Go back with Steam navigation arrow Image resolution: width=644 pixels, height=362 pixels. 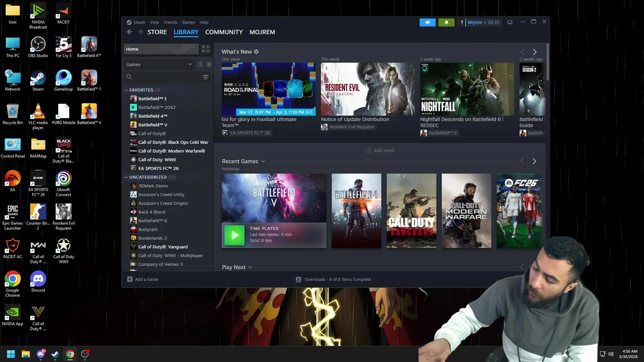[x=129, y=32]
